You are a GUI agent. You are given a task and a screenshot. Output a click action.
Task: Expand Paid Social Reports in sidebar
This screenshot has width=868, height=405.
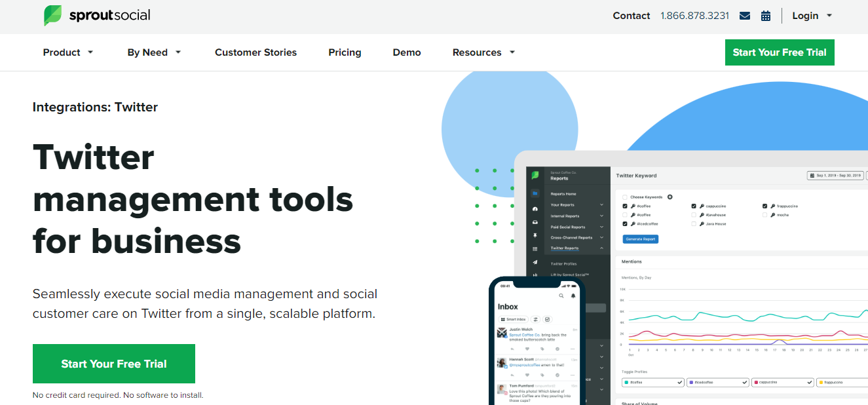[577, 227]
